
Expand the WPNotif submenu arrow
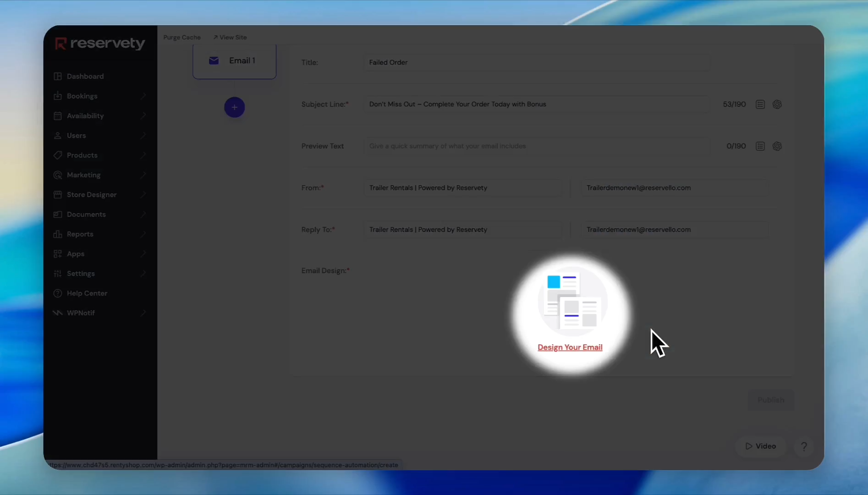click(x=143, y=313)
